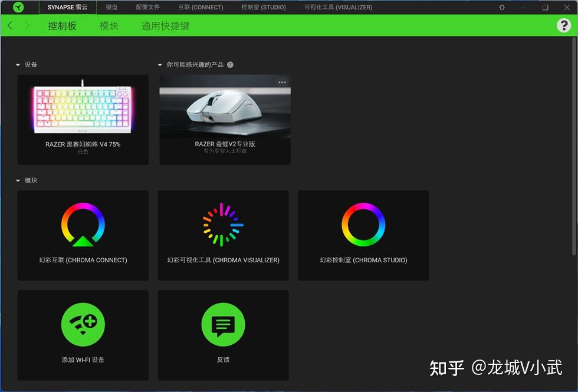
Task: Click the Add Wi-Fi device (添加 WI-FI 设备) icon
Action: point(83,323)
